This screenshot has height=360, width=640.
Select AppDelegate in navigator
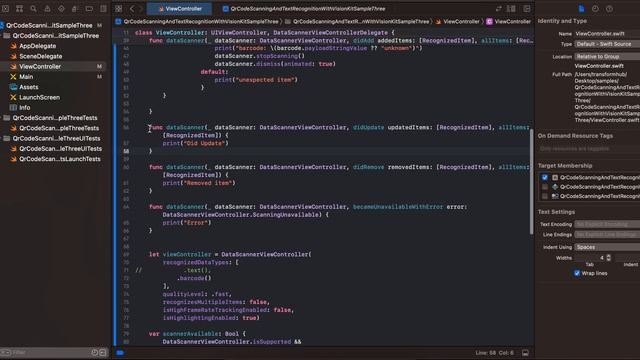pos(37,46)
